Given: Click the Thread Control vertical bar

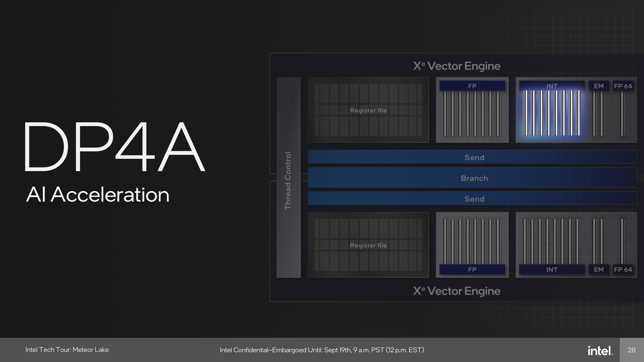Looking at the screenshot, I should click(x=288, y=177).
